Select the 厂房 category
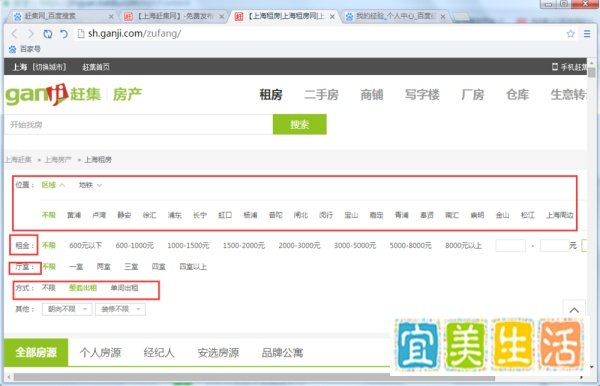This screenshot has width=600, height=386. point(473,94)
